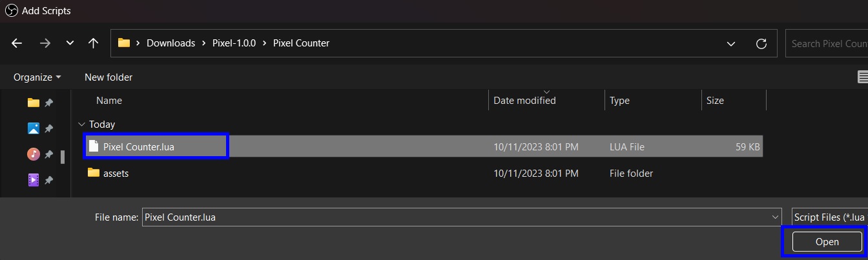Click the Back navigation arrow

17,43
